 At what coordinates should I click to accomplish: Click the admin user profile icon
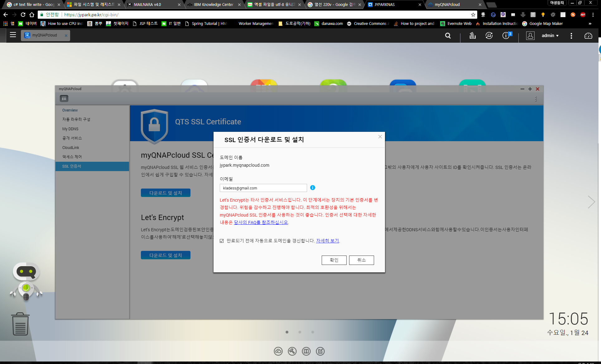530,36
